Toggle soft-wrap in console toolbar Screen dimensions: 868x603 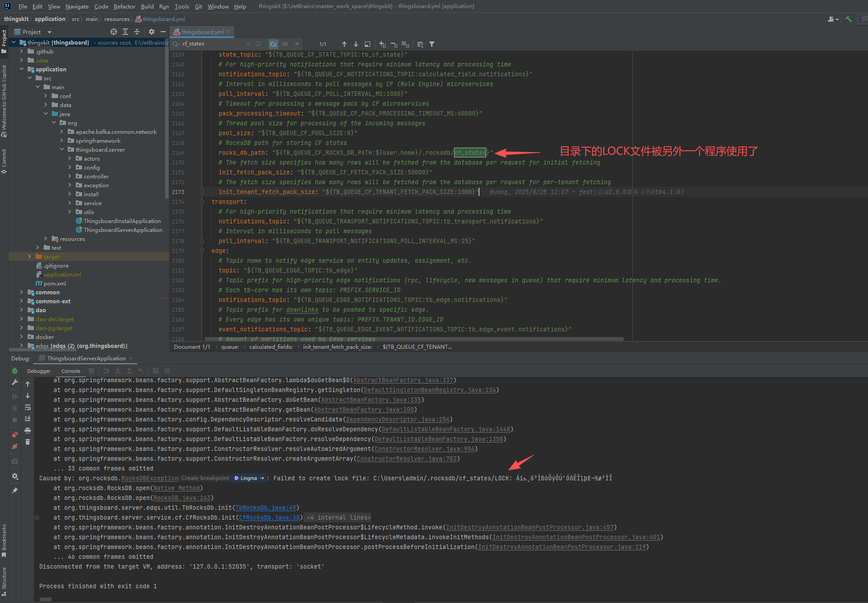coord(28,407)
